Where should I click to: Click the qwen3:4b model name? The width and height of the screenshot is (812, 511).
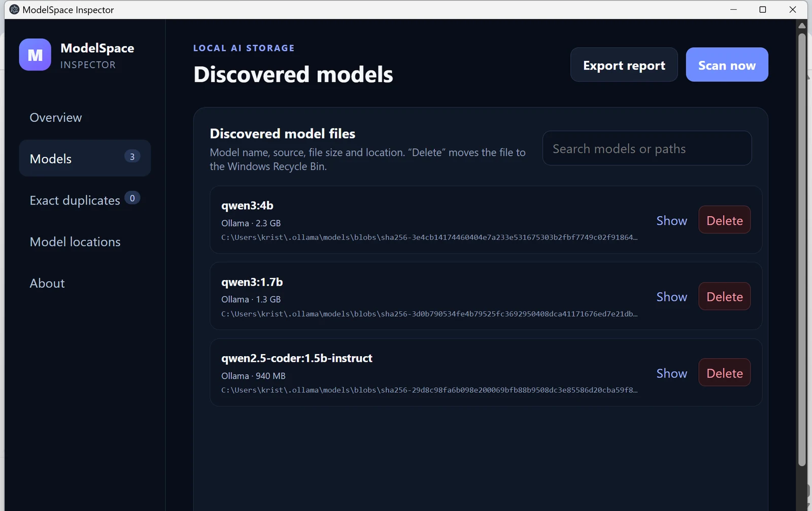[247, 206]
